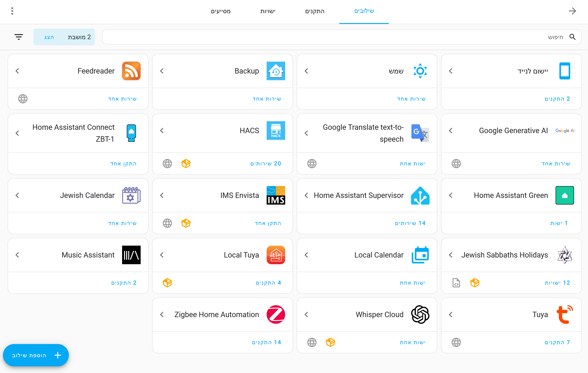Click the Whisper Cloud OpenAI logo
This screenshot has height=373, width=588.
(x=420, y=314)
